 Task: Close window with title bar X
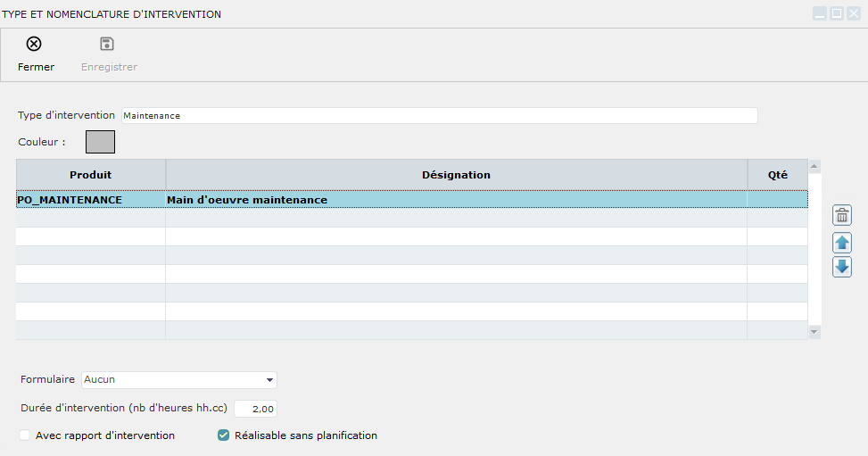pyautogui.click(x=854, y=13)
